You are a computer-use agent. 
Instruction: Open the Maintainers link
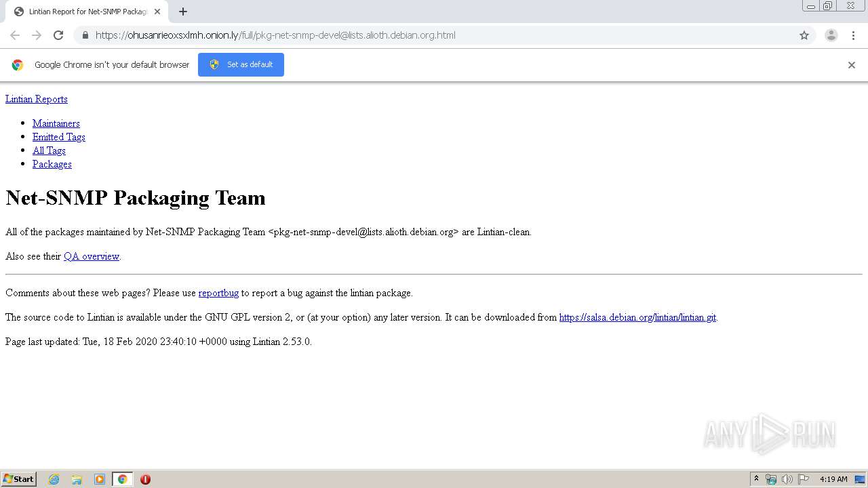(x=56, y=123)
